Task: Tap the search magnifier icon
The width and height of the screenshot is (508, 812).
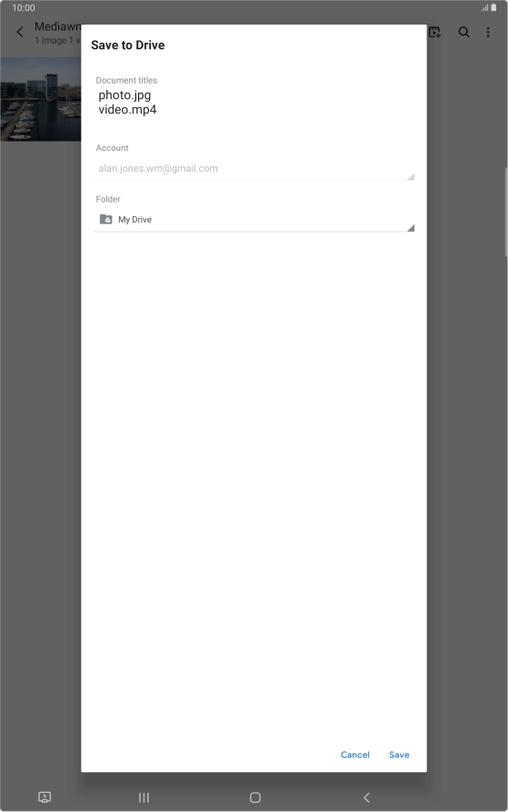Action: tap(464, 32)
